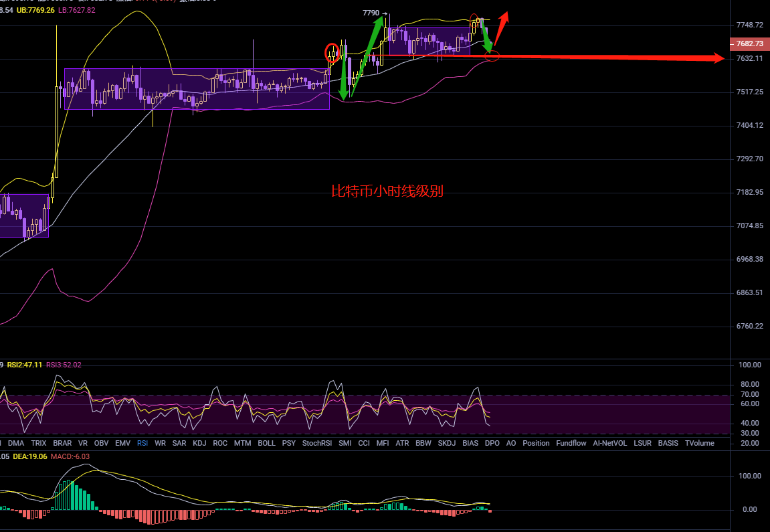
Task: Switch indicator to MACD-style DMA tab
Action: tap(17, 443)
